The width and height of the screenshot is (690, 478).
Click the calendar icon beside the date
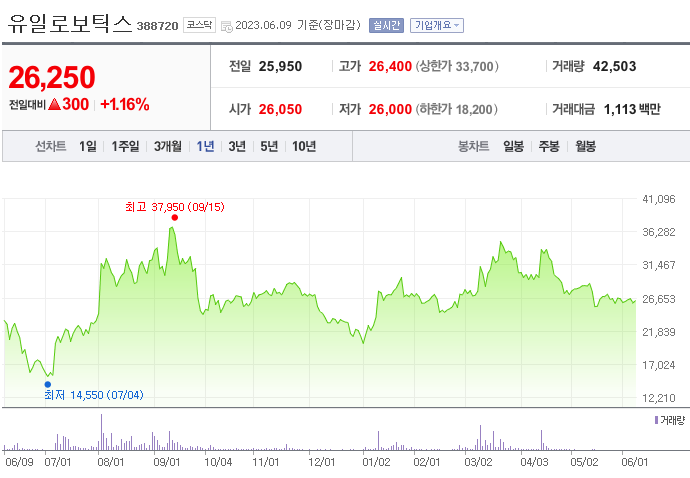pyautogui.click(x=227, y=26)
